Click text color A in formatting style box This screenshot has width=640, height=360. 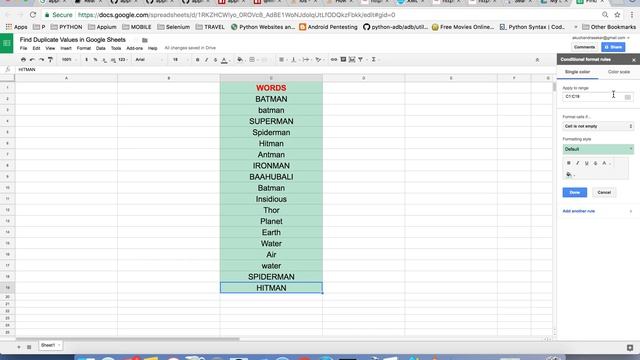[x=605, y=163]
